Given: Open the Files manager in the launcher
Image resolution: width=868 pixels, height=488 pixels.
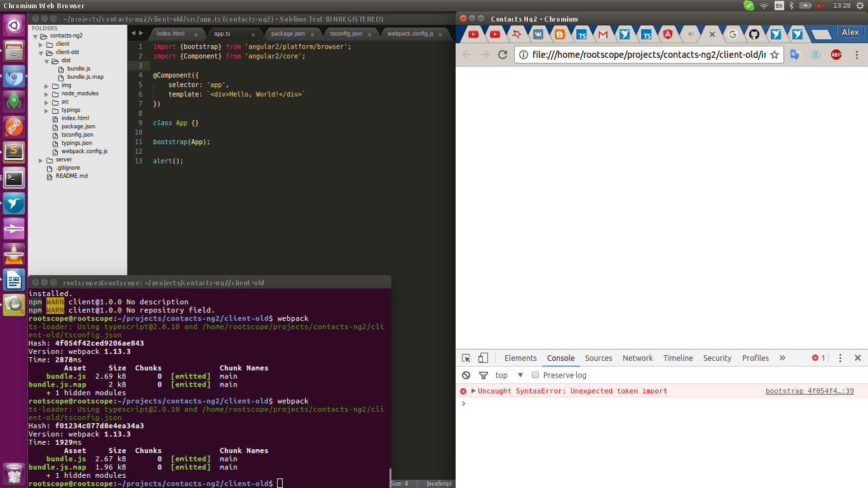Looking at the screenshot, I should 14,51.
